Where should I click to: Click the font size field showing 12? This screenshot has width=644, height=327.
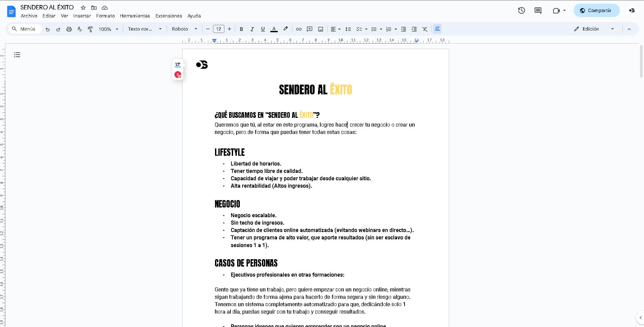tap(219, 29)
